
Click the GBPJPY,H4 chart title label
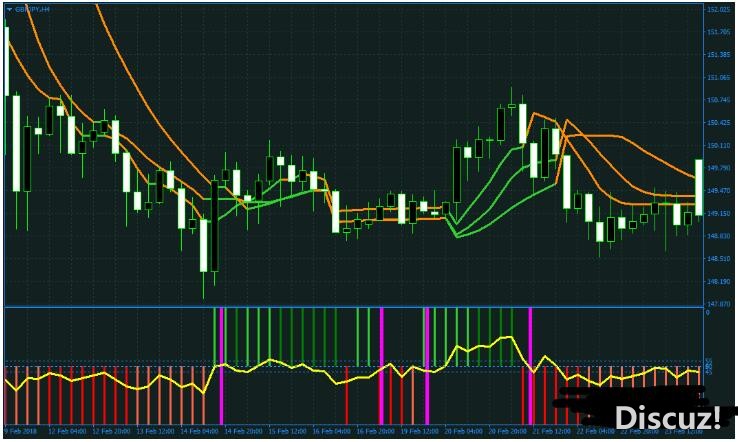[32, 9]
